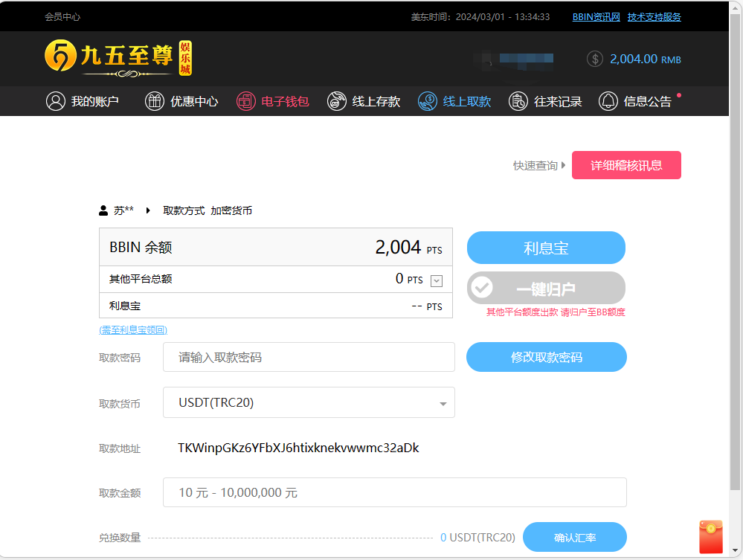Open the 取款货币 USDT(TRC20) dropdown
This screenshot has width=743, height=560.
[309, 402]
